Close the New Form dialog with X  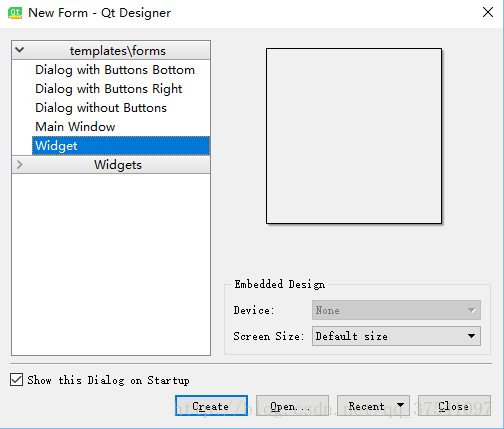pyautogui.click(x=488, y=12)
